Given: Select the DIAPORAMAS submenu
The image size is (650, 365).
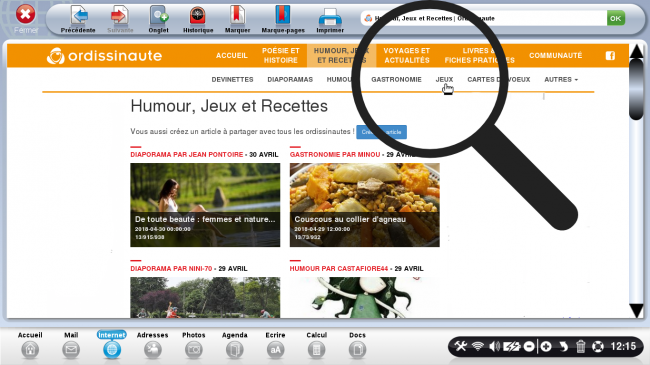Looking at the screenshot, I should pyautogui.click(x=290, y=79).
